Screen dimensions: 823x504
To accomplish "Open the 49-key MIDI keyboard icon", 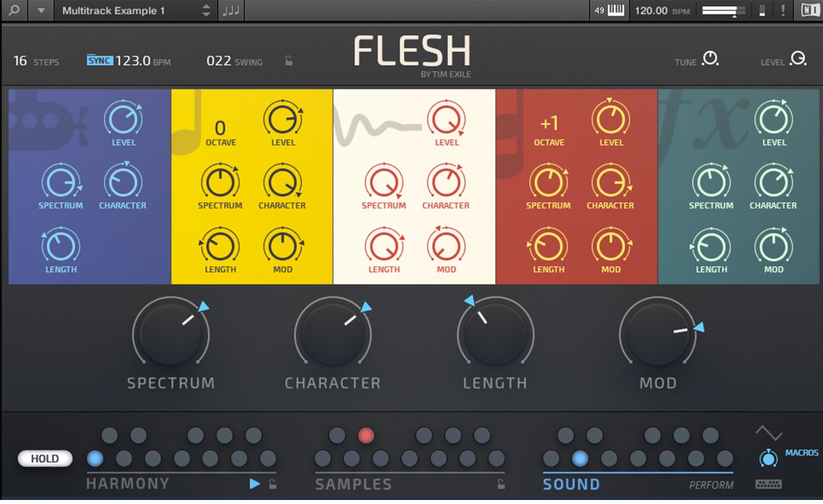I will pyautogui.click(x=609, y=10).
